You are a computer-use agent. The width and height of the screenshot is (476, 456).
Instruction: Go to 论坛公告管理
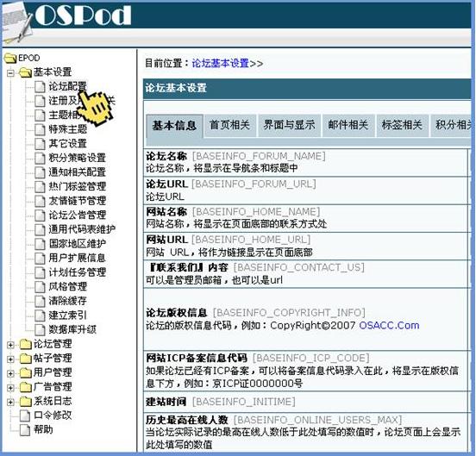click(78, 216)
